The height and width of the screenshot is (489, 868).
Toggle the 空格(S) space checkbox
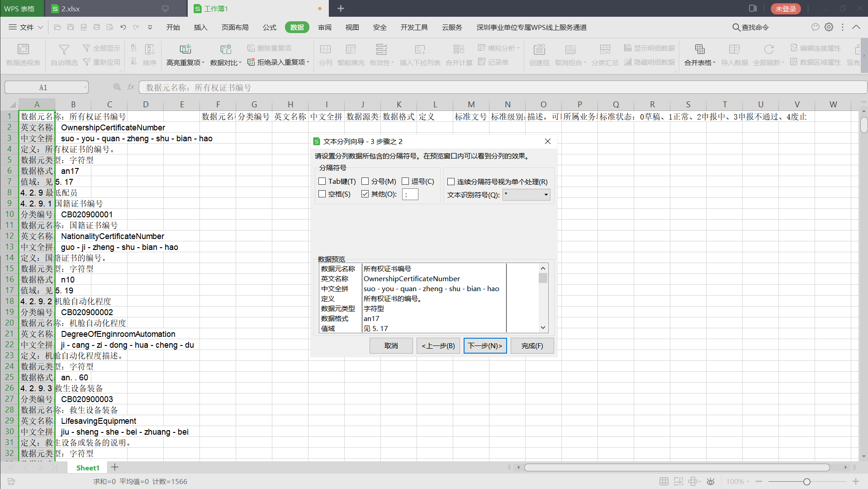(322, 194)
